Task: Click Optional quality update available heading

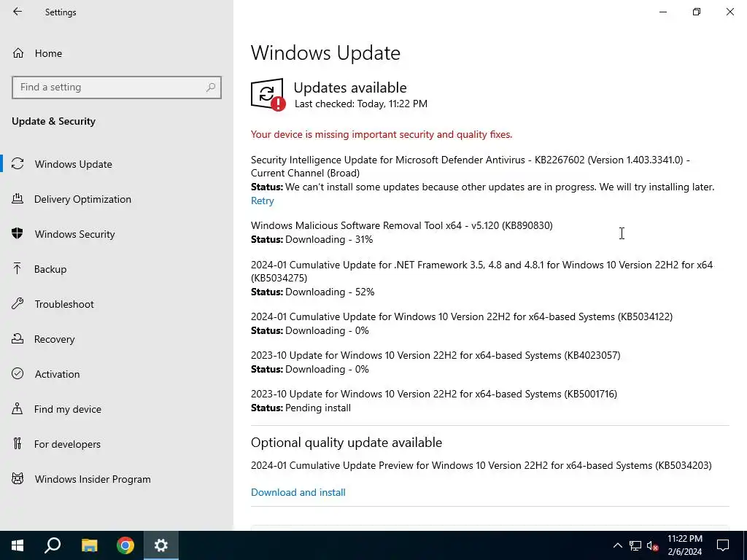Action: (x=347, y=443)
